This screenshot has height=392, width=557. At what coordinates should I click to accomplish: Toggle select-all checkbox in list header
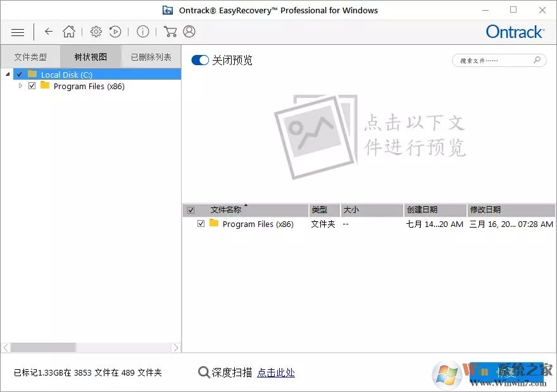[x=191, y=211]
